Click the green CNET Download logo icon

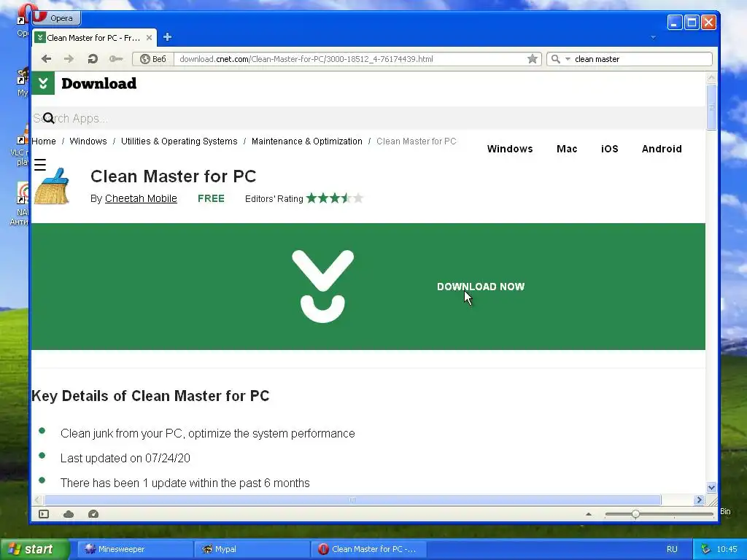click(x=43, y=83)
